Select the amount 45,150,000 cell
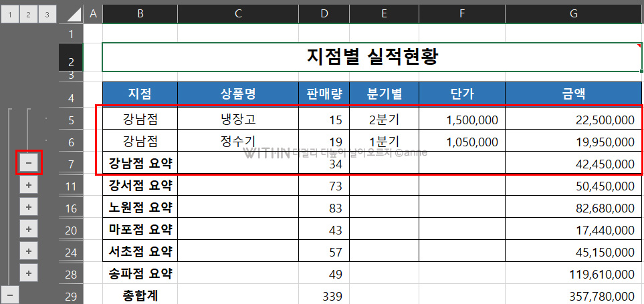 pyautogui.click(x=574, y=251)
